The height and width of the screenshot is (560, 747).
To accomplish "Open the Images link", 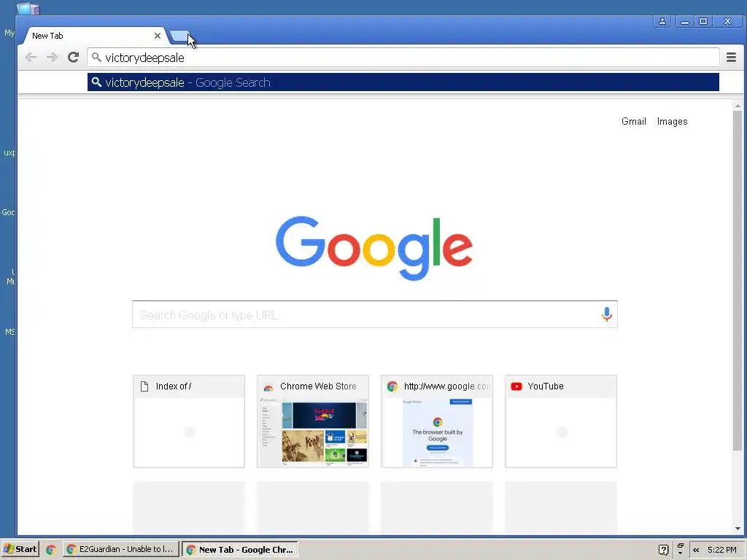I will coord(672,122).
